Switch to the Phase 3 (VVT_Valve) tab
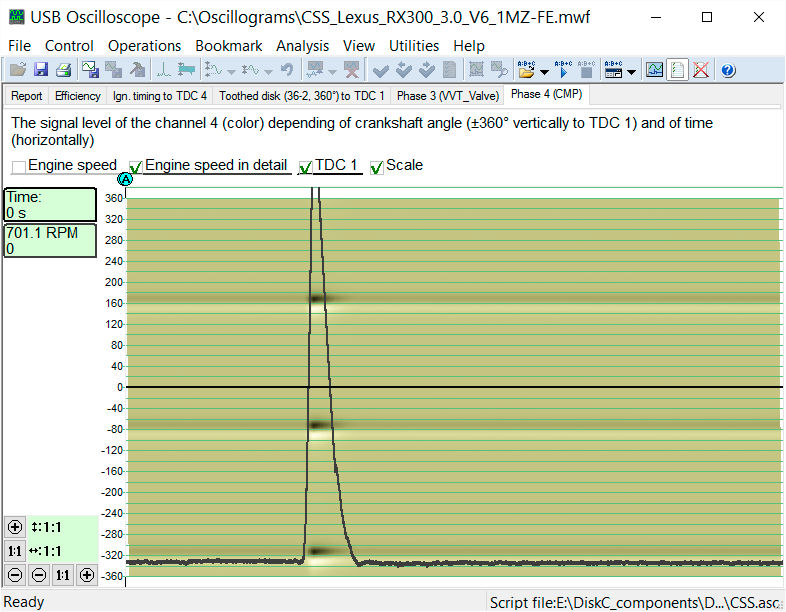786x612 pixels. pos(448,96)
